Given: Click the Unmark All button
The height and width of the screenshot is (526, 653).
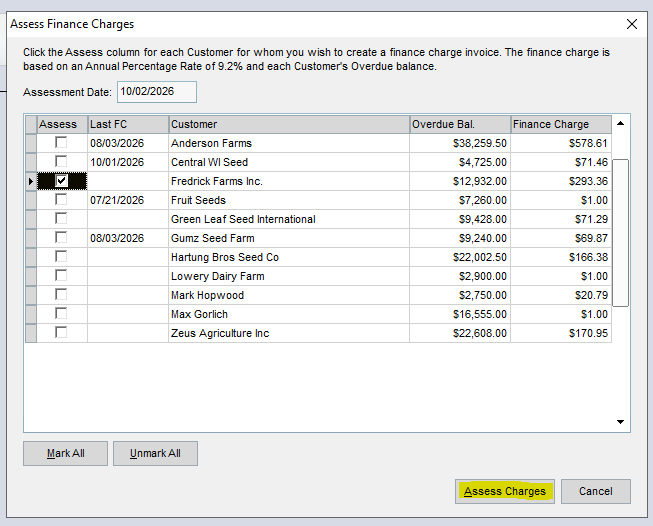Looking at the screenshot, I should (155, 453).
